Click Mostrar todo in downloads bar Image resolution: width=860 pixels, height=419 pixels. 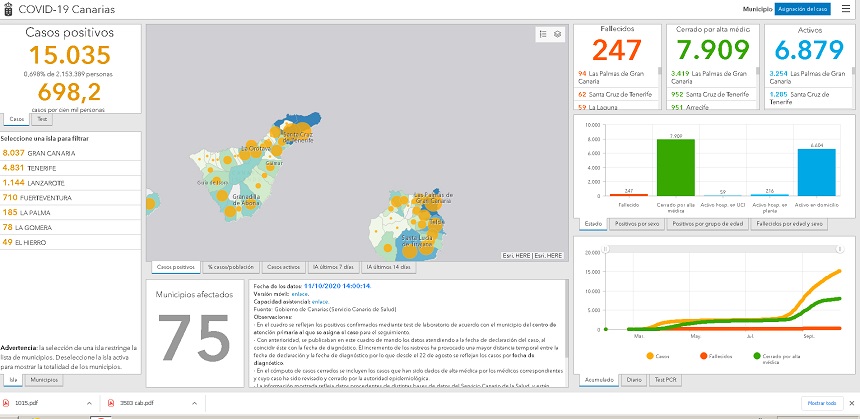pyautogui.click(x=818, y=403)
